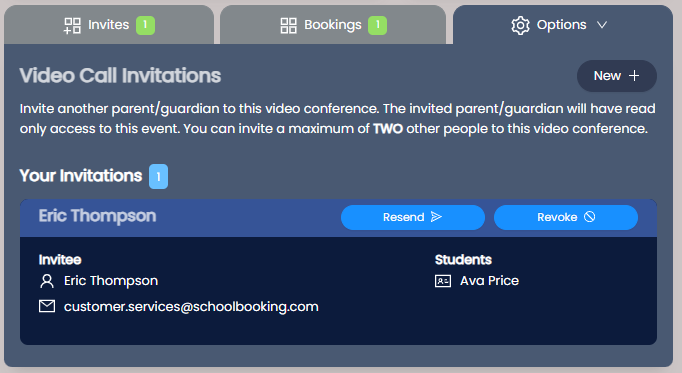The width and height of the screenshot is (682, 373).
Task: Click the Invitee label
Action: tap(60, 260)
